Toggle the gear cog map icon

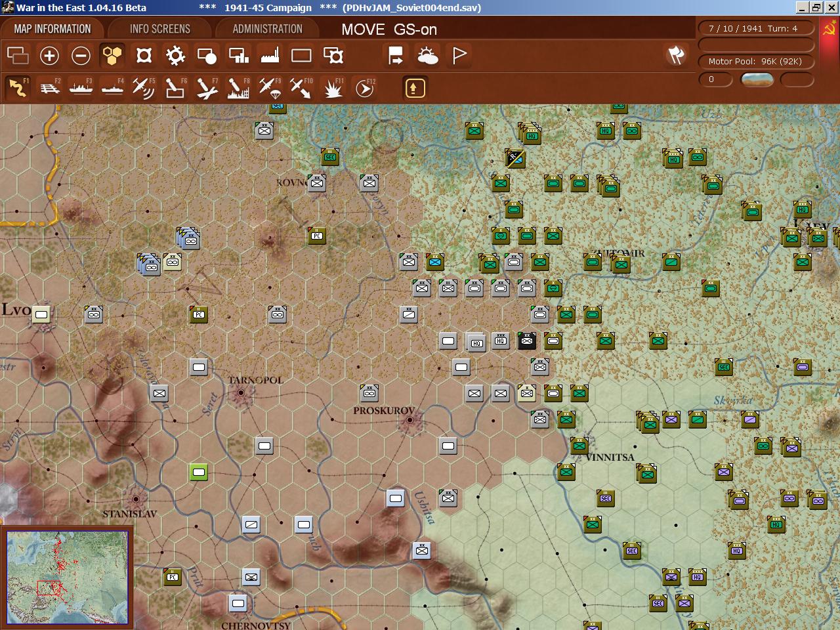click(175, 56)
